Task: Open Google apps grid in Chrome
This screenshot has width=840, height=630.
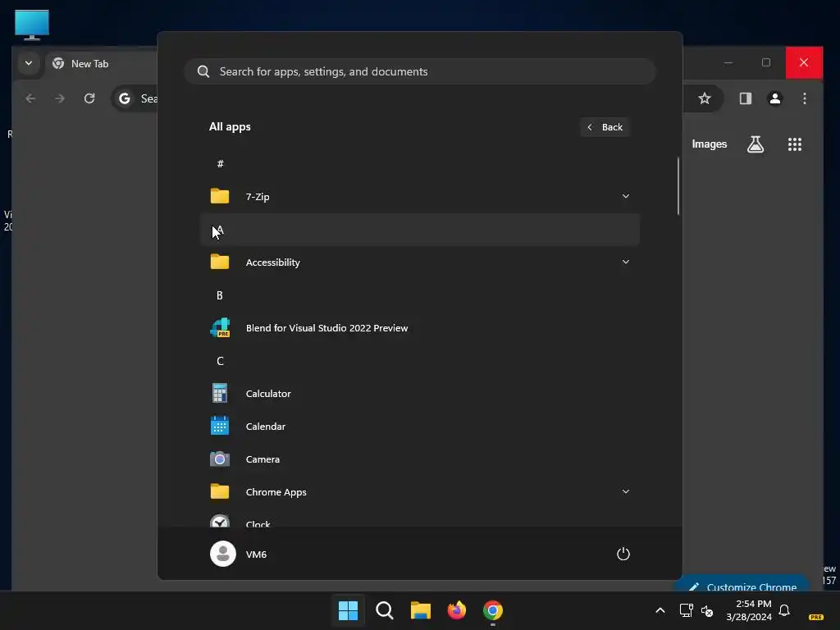Action: pos(794,144)
